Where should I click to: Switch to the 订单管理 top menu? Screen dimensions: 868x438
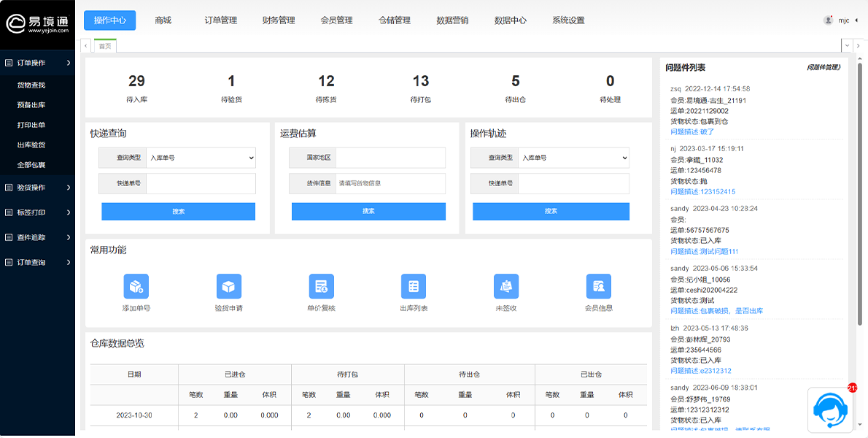[x=220, y=20]
